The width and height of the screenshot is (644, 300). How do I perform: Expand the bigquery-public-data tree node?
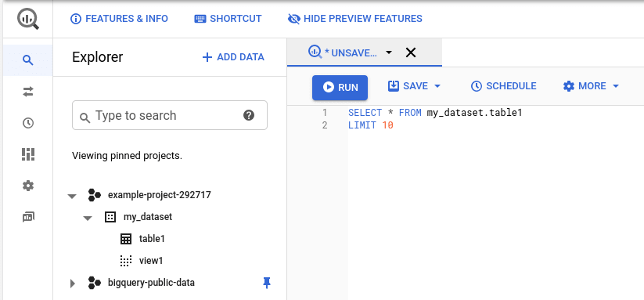[73, 283]
